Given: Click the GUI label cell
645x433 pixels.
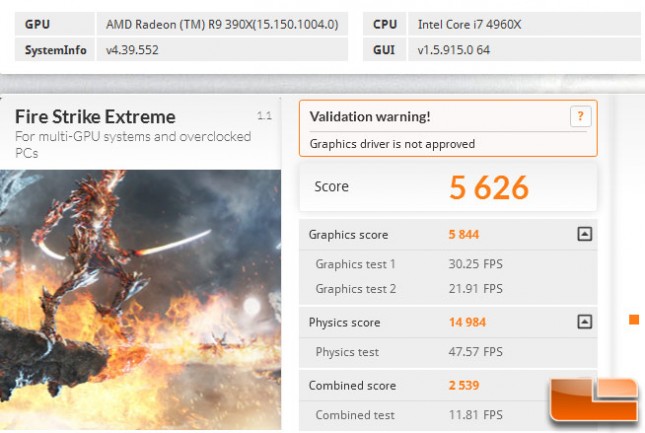Looking at the screenshot, I should click(385, 50).
